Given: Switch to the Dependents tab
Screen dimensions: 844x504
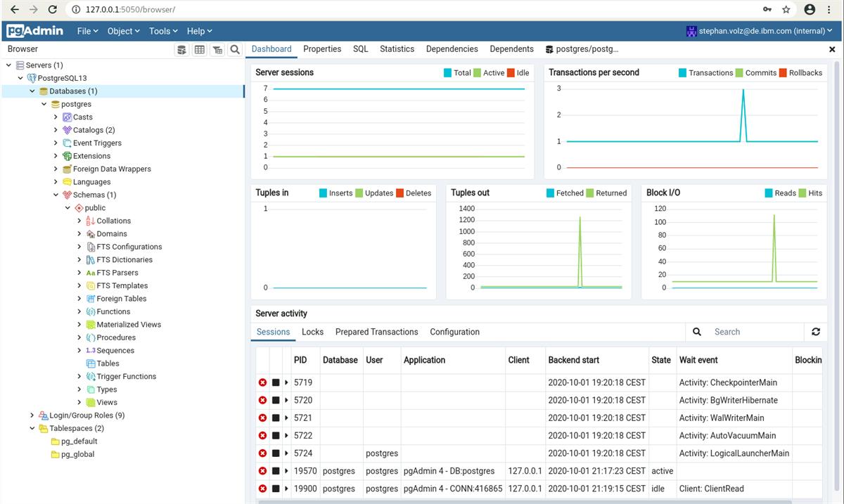Looking at the screenshot, I should click(511, 49).
